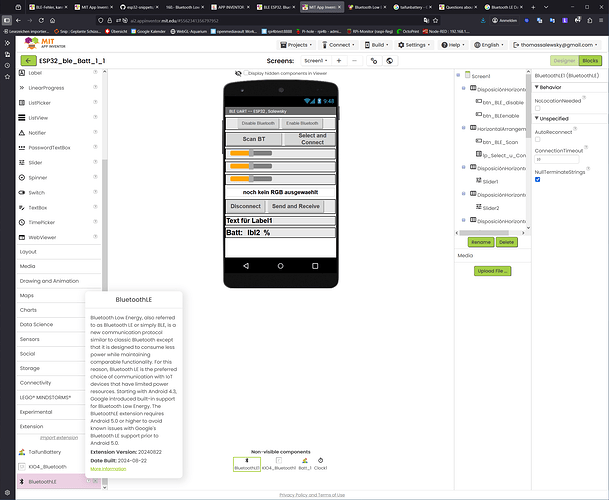Select the non-visible Clock1 component
Image resolution: width=609 pixels, height=500 pixels.
(320, 464)
